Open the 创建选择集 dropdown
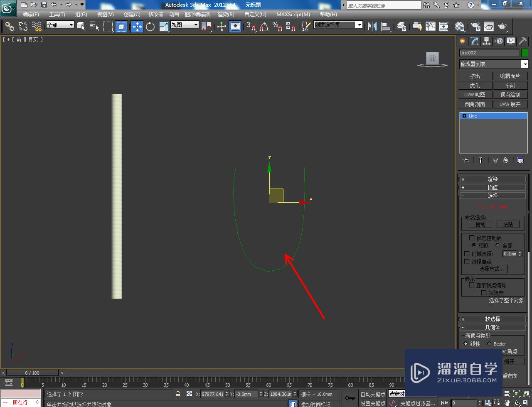 pyautogui.click(x=338, y=25)
